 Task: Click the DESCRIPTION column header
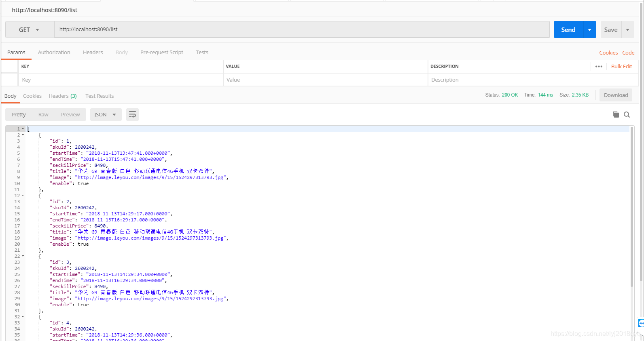[x=445, y=66]
